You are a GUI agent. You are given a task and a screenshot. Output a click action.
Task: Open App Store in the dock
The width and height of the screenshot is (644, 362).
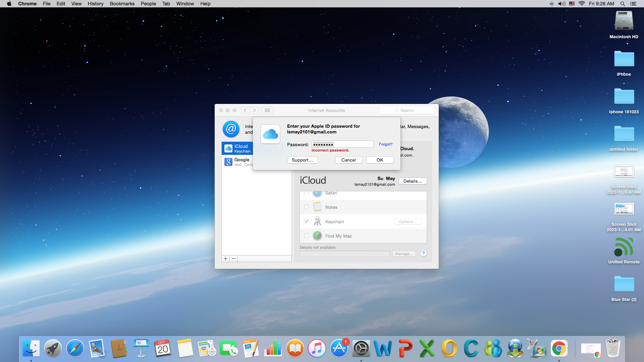[x=339, y=349]
